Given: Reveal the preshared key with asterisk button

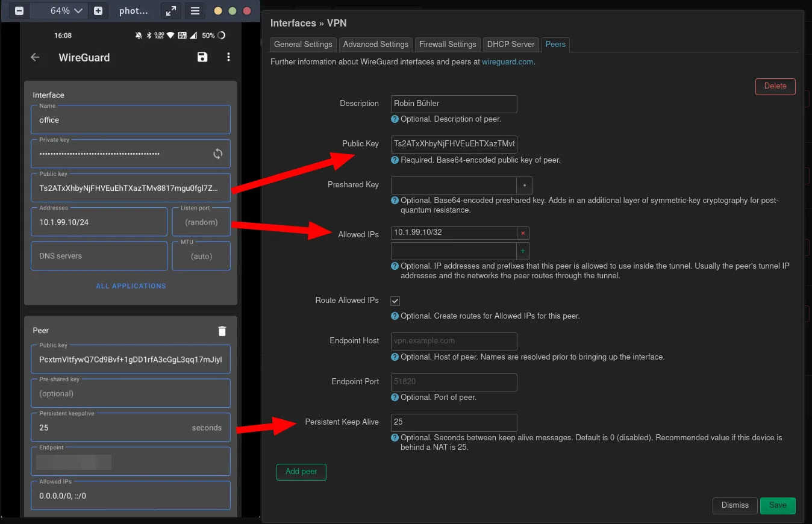Looking at the screenshot, I should tap(525, 185).
